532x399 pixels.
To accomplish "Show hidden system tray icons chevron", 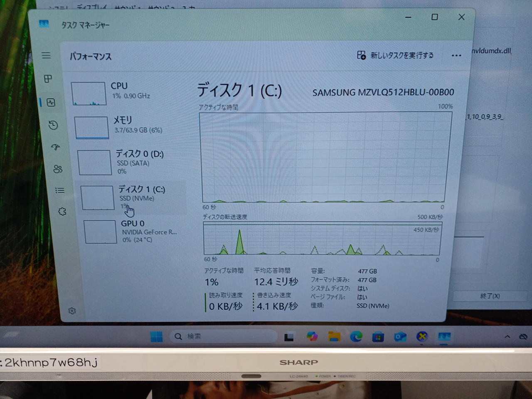I will pos(507,337).
